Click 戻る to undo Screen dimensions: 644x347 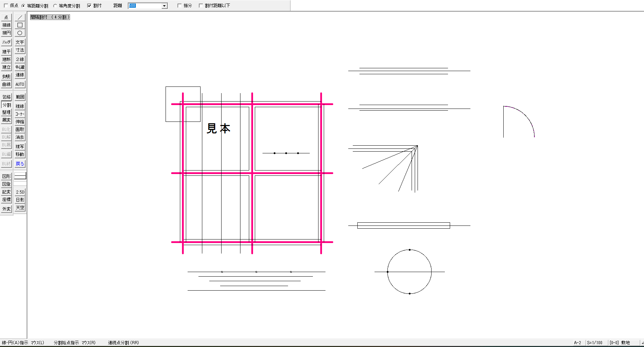click(x=20, y=164)
